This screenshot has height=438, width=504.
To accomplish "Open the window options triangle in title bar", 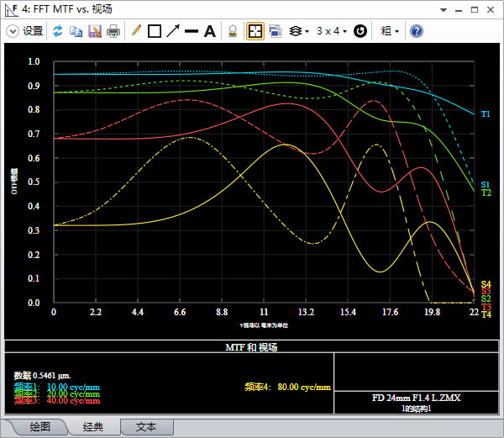I will (444, 10).
